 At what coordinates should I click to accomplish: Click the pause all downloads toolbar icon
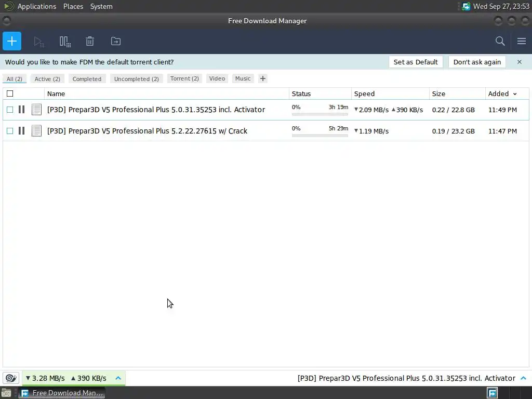click(65, 42)
